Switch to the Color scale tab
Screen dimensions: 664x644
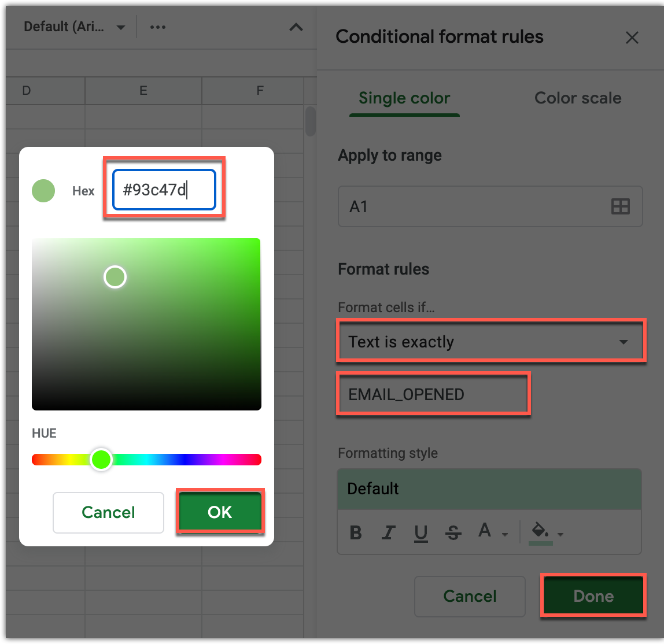(577, 98)
